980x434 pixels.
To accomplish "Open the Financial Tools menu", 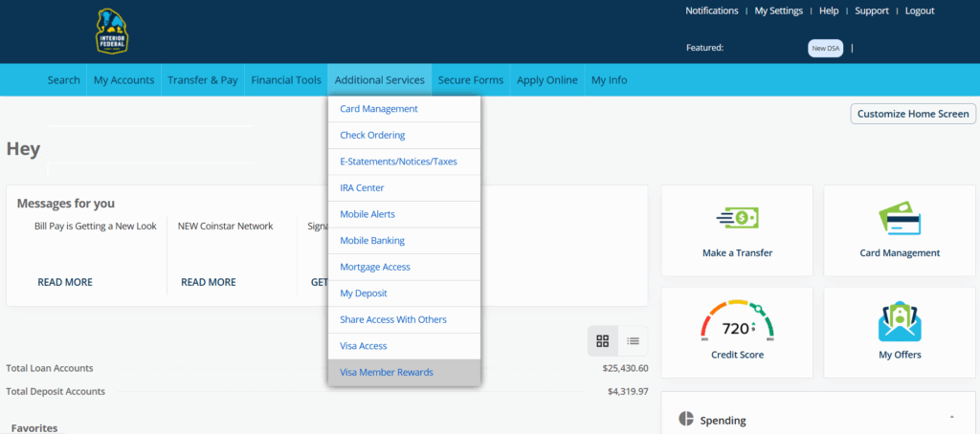I will click(286, 80).
